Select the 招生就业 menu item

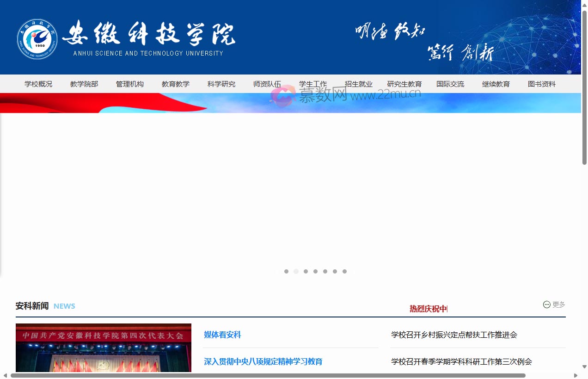[359, 84]
